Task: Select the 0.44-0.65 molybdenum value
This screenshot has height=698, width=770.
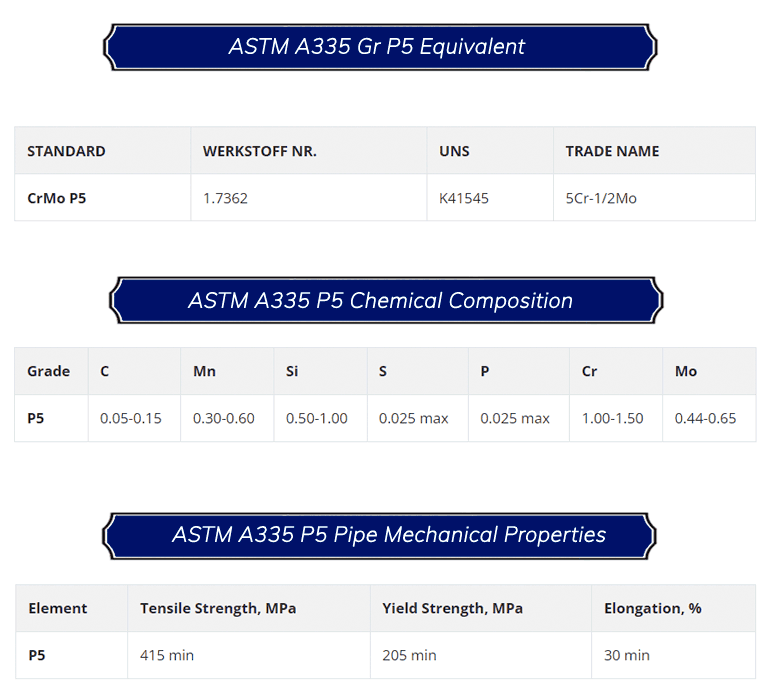Action: [705, 418]
